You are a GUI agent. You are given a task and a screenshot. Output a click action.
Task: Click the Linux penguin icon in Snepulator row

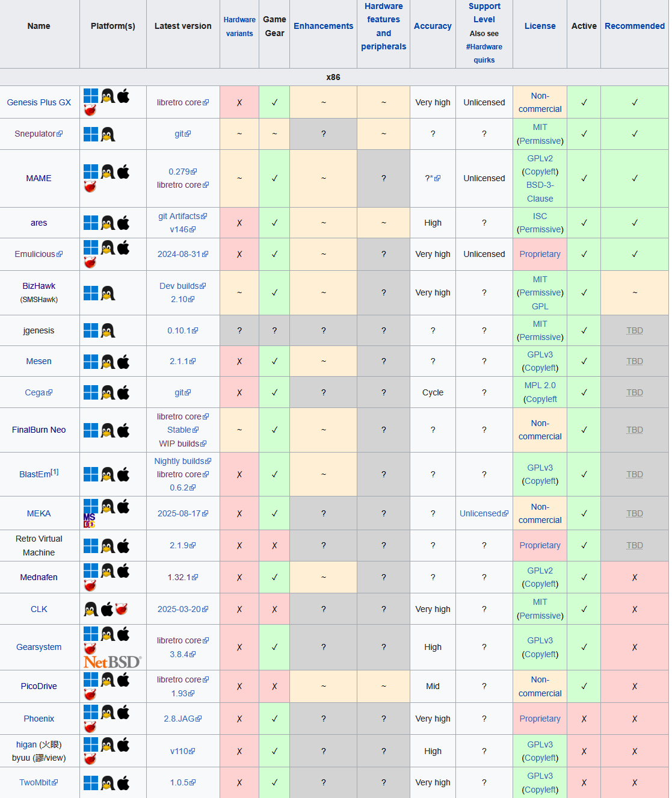coord(108,134)
